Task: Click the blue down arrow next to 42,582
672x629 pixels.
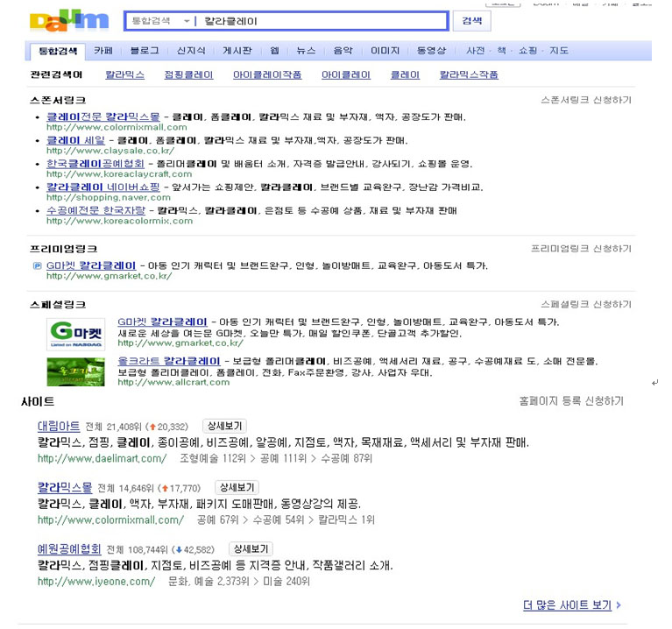Action: click(x=179, y=550)
